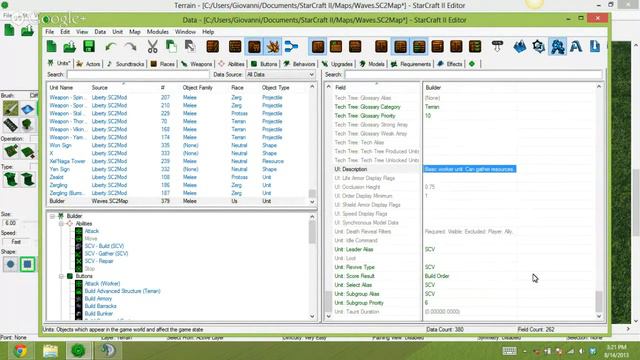This screenshot has width=640, height=360.
Task: Collapse the Buttons tree node
Action: (61, 276)
